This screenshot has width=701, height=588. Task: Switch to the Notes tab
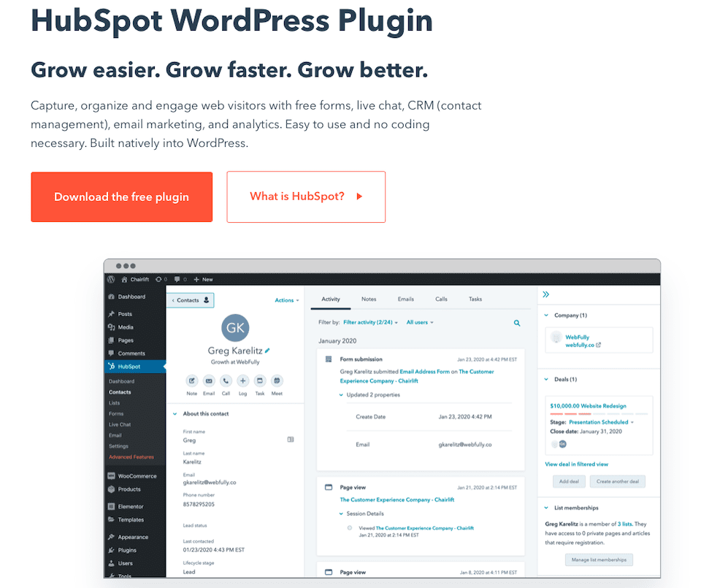[369, 299]
